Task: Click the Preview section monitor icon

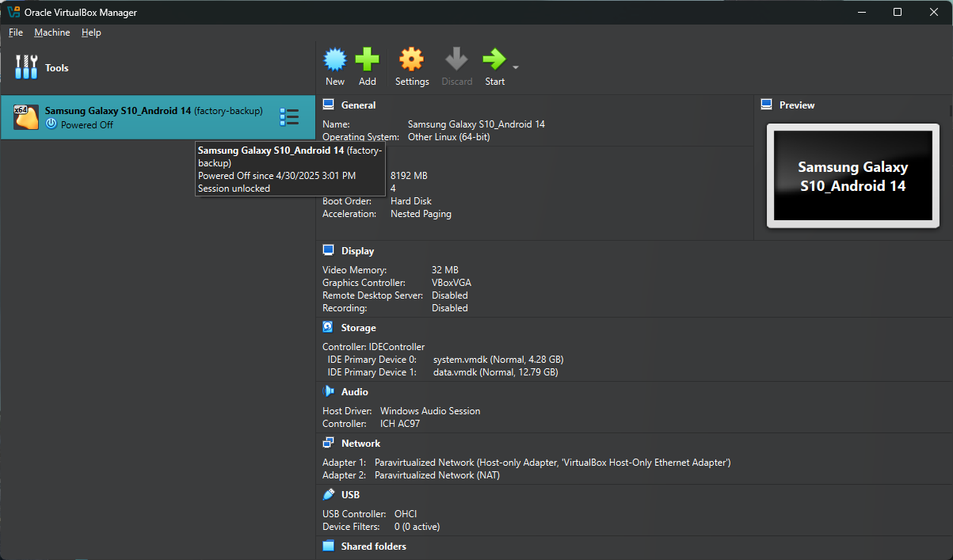Action: click(766, 105)
